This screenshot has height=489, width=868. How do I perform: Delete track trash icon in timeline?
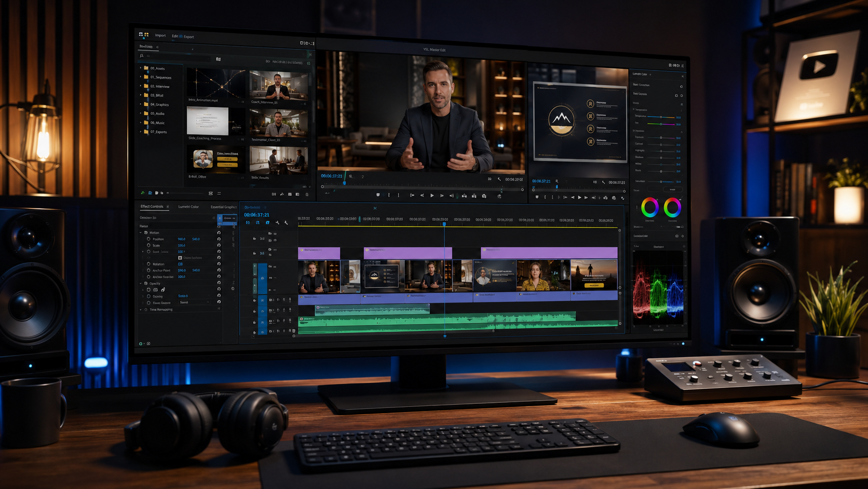click(294, 331)
